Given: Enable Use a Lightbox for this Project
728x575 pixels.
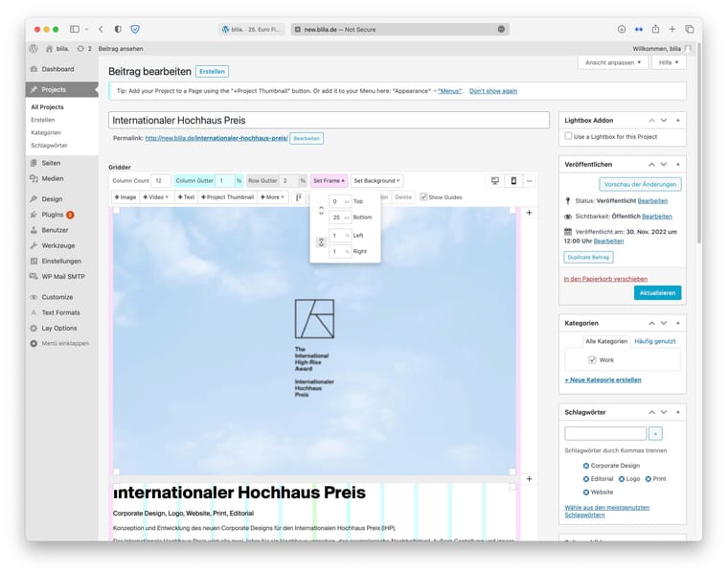Looking at the screenshot, I should coord(569,137).
